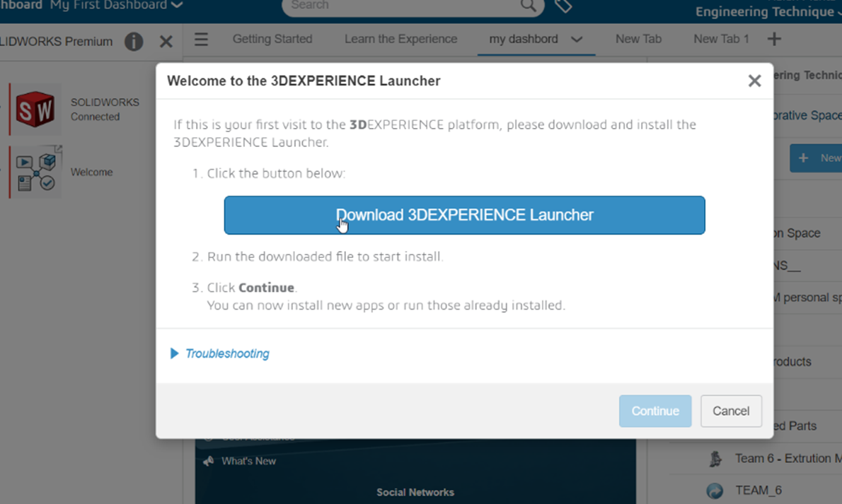Click the search magnifier icon

pos(529,6)
